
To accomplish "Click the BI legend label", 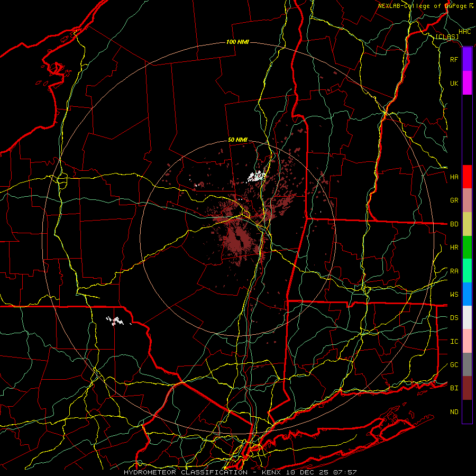I will tap(454, 388).
